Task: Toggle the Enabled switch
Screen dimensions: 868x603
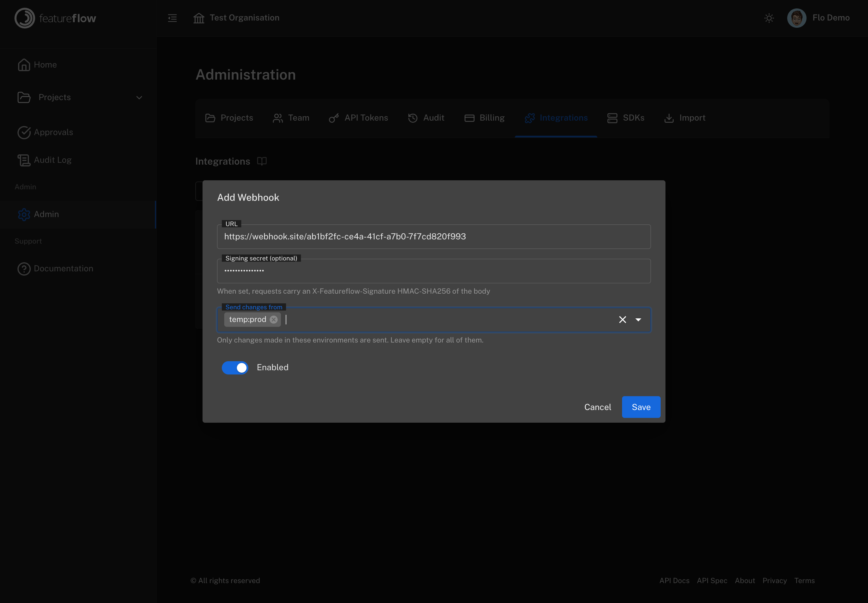Action: click(235, 368)
